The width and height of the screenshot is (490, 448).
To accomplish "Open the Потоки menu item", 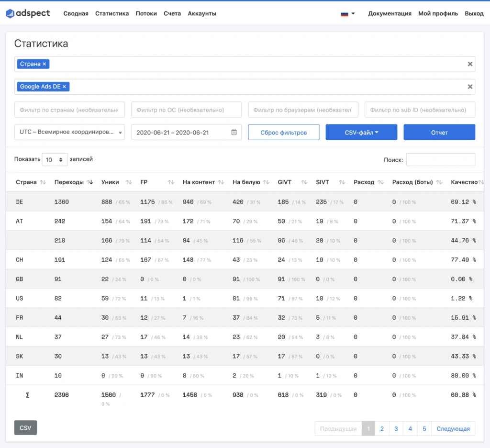I will (146, 13).
